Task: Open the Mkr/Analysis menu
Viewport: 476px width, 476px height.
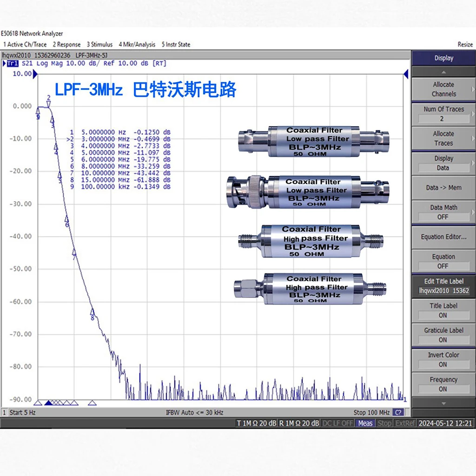Action: coord(137,45)
